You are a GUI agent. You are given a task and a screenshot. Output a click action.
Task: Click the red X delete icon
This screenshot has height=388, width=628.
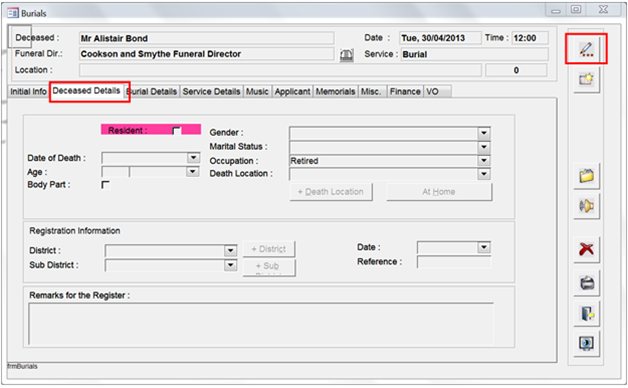pos(586,249)
